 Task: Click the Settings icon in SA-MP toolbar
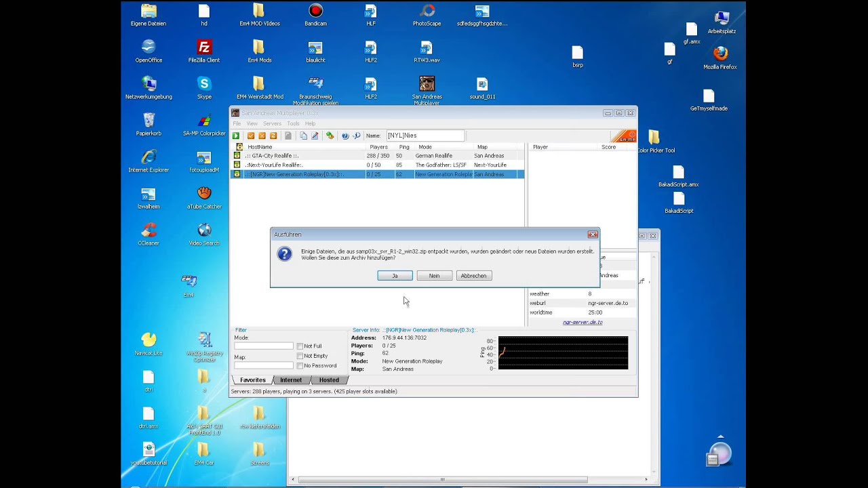tap(330, 136)
